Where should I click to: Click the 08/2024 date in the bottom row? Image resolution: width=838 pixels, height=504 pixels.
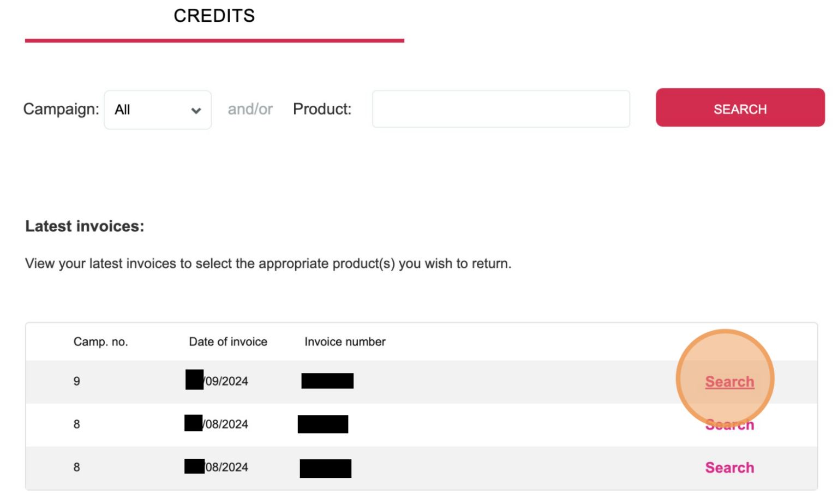[217, 467]
